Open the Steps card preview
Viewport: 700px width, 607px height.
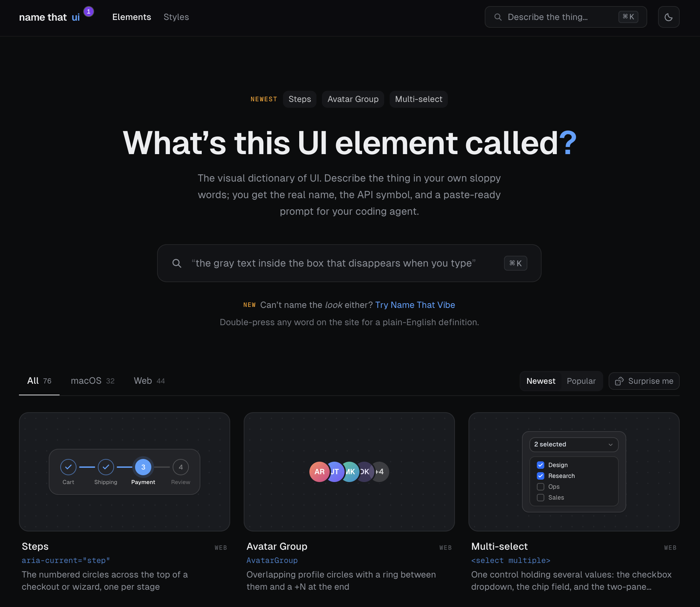pyautogui.click(x=125, y=472)
